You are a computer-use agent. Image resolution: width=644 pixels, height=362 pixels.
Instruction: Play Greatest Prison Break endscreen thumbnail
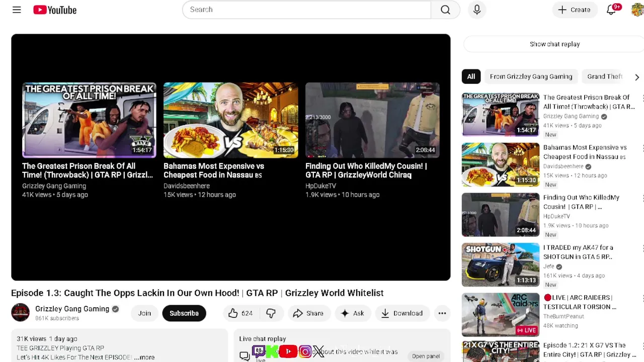90,120
